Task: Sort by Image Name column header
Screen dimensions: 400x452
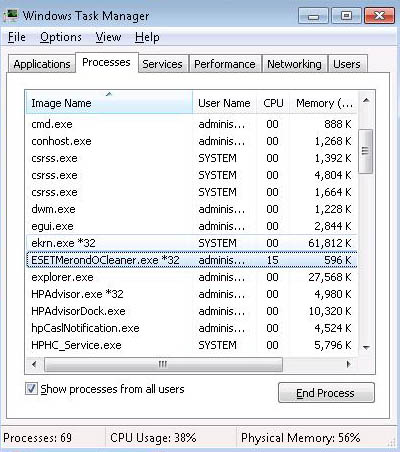Action: 109,103
